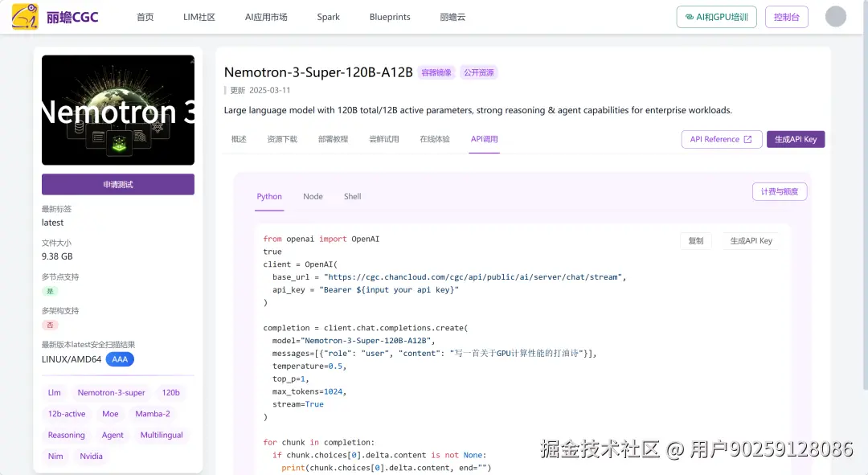
Task: Click the model= line in code
Action: pos(353,341)
